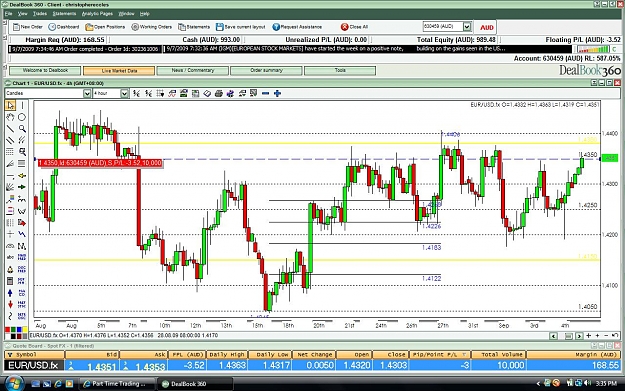This screenshot has width=625, height=391.
Task: Select the hand pan tool
Action: pyautogui.click(x=10, y=117)
